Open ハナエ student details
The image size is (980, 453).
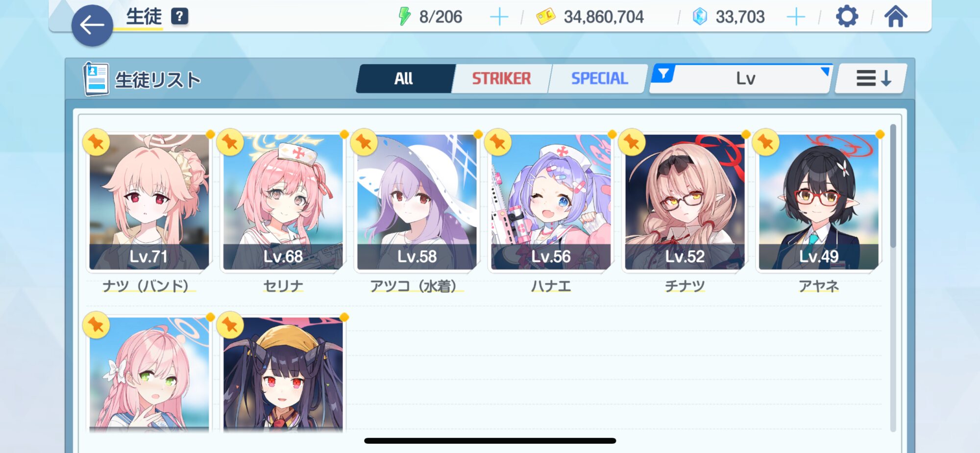[x=551, y=202]
